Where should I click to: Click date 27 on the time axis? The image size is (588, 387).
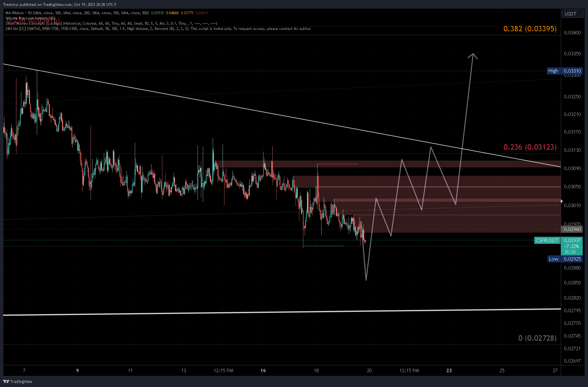[555, 371]
